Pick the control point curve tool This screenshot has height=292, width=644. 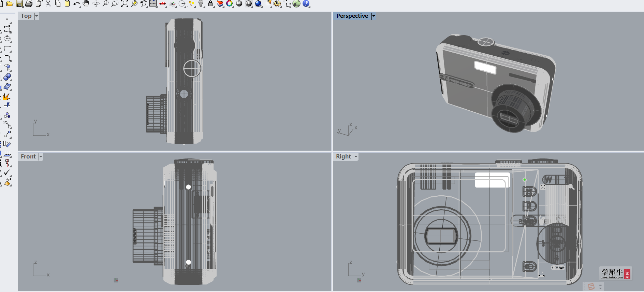(7, 29)
